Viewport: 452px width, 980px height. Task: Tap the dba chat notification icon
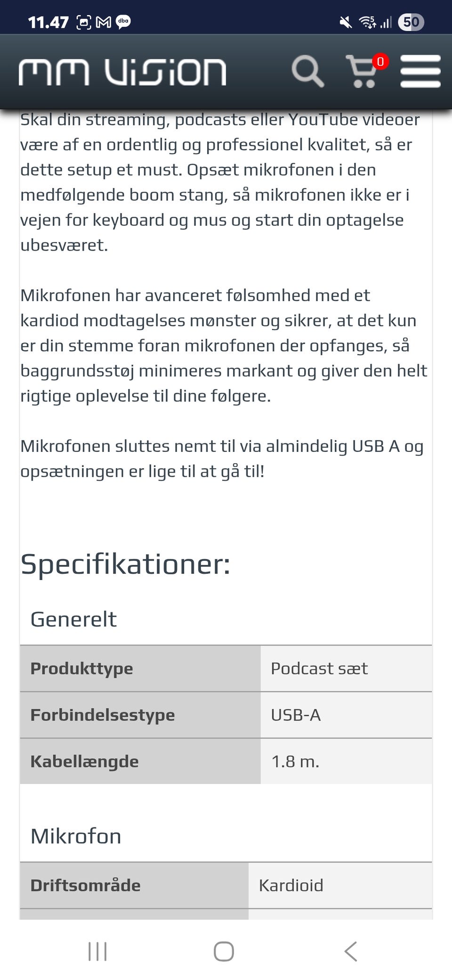click(123, 22)
